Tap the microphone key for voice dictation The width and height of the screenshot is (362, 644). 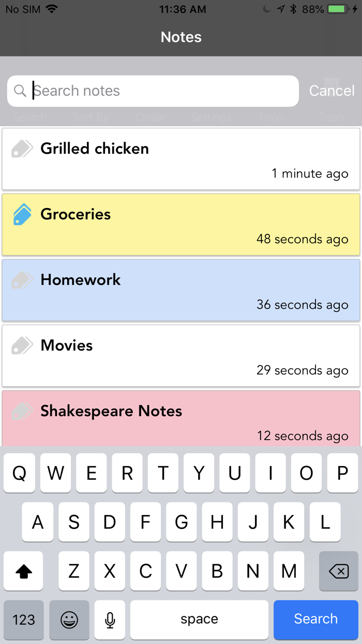point(109,620)
